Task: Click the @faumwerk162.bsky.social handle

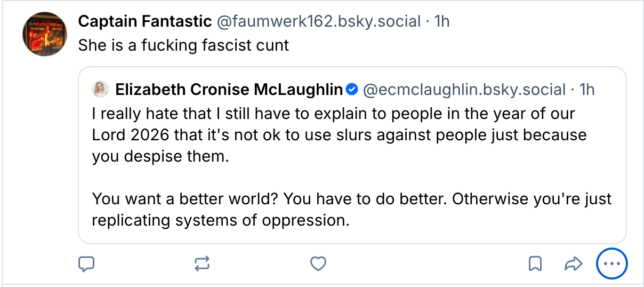Action: tap(318, 21)
